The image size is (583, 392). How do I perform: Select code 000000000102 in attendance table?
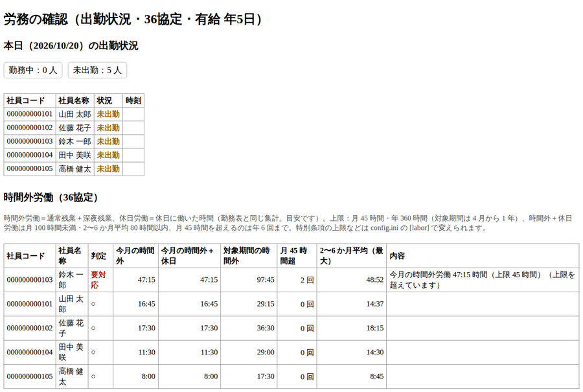30,128
